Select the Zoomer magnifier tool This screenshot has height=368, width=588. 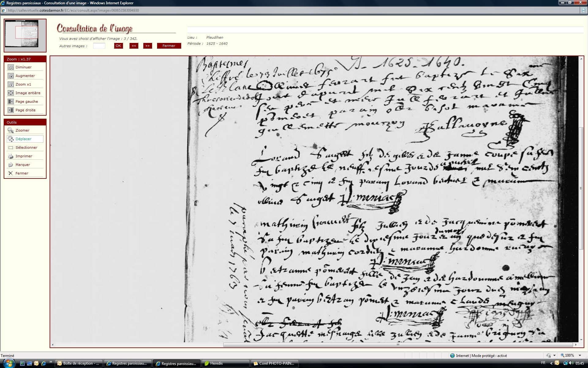(x=11, y=130)
